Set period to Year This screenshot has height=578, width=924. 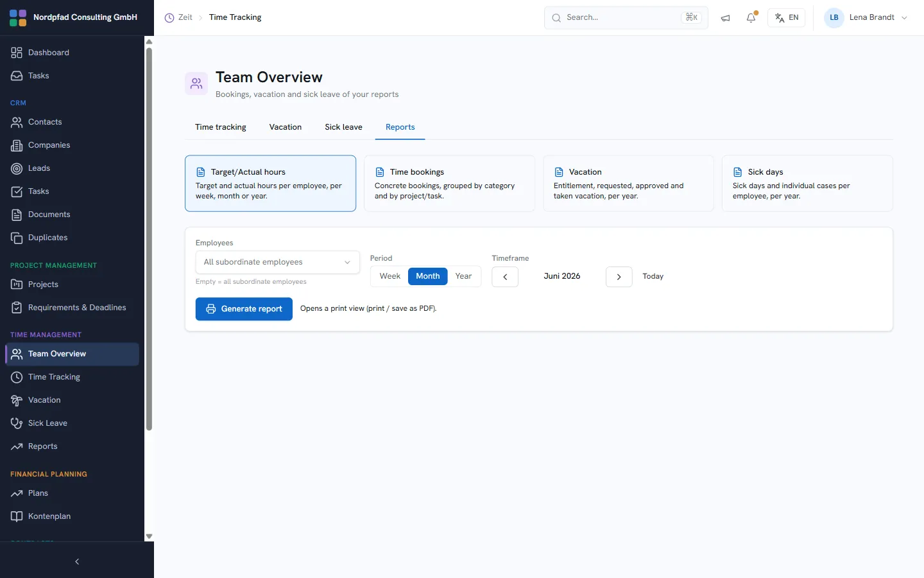coord(463,276)
